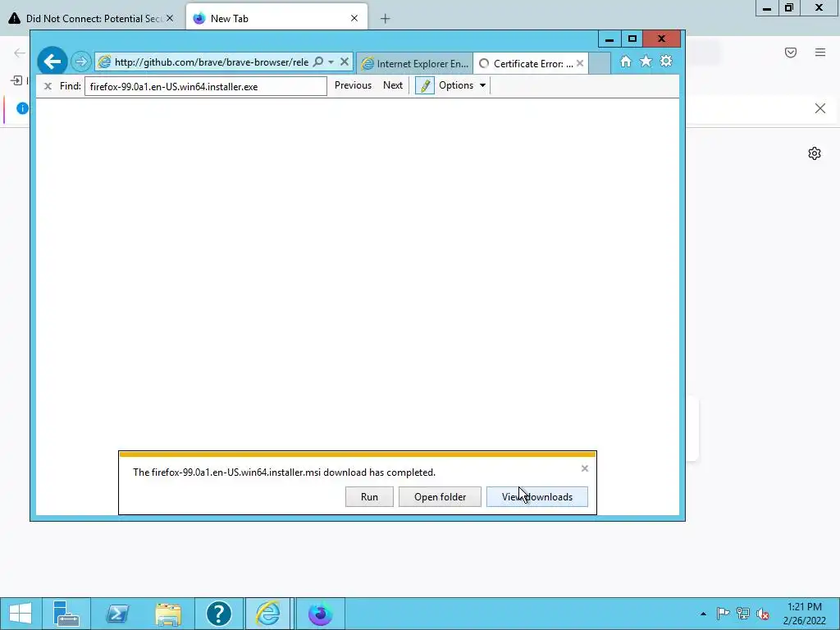Close the New Tab in Firefox
Viewport: 840px width, 630px height.
(x=354, y=18)
